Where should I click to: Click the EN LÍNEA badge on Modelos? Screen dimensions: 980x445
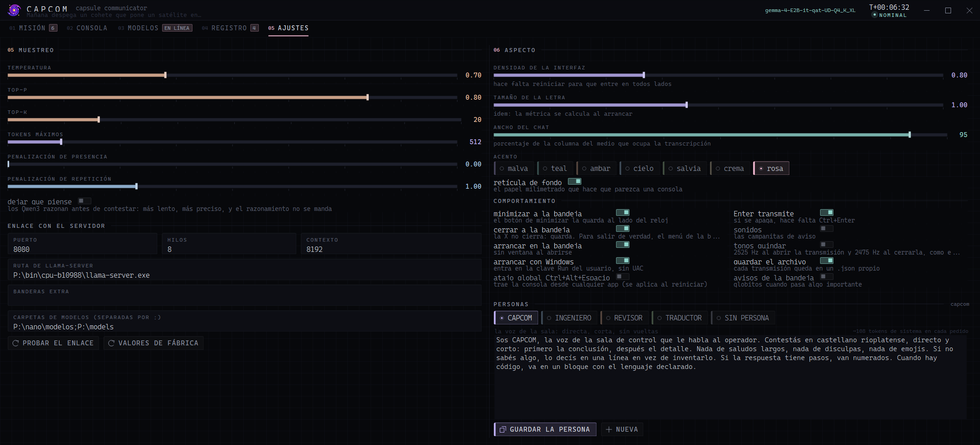177,28
